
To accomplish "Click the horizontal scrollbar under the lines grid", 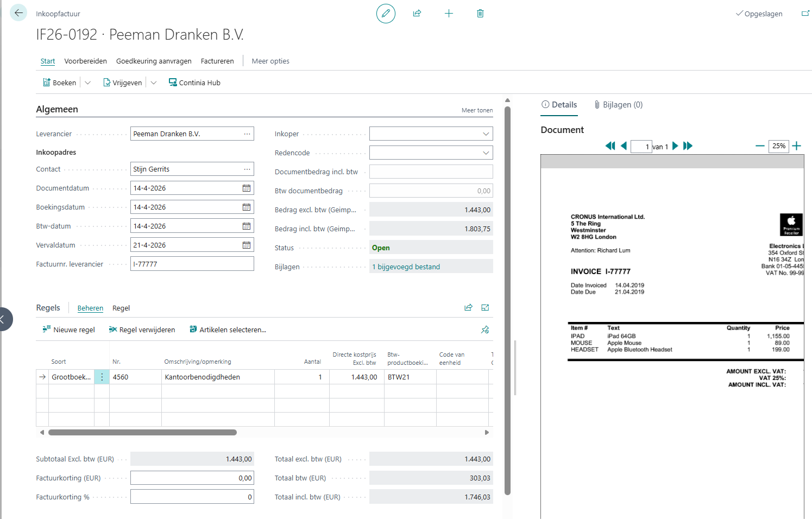I will tap(142, 433).
